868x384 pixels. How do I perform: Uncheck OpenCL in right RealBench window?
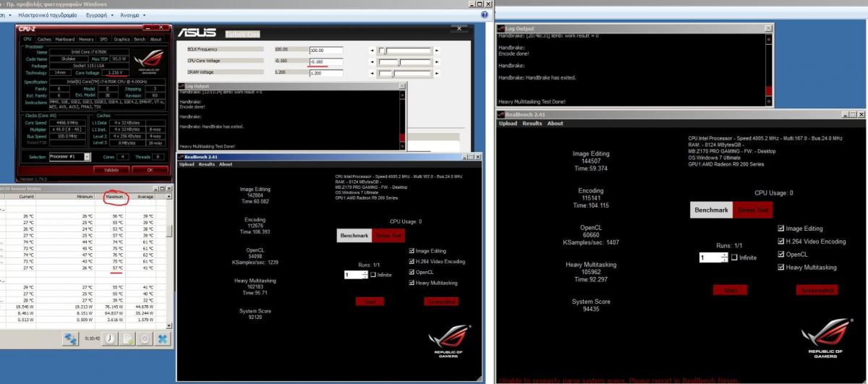780,255
